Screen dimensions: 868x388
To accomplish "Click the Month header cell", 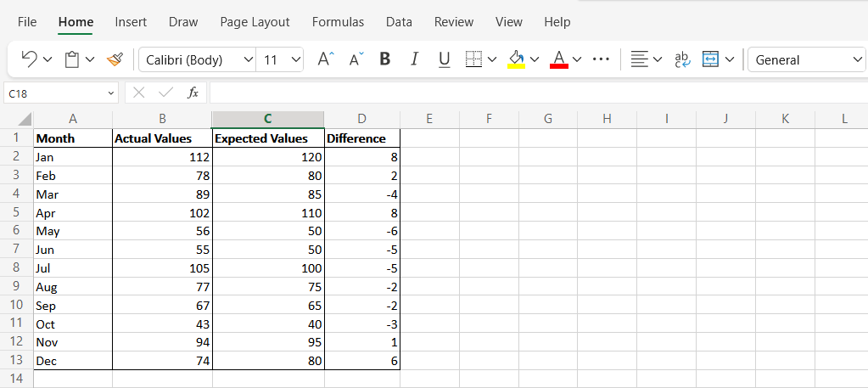I will (72, 138).
